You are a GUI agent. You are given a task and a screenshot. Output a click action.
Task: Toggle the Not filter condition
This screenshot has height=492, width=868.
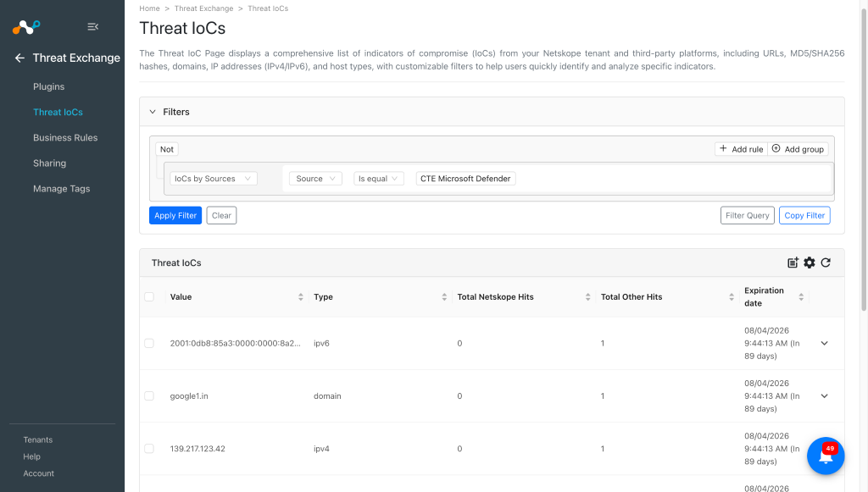[167, 149]
